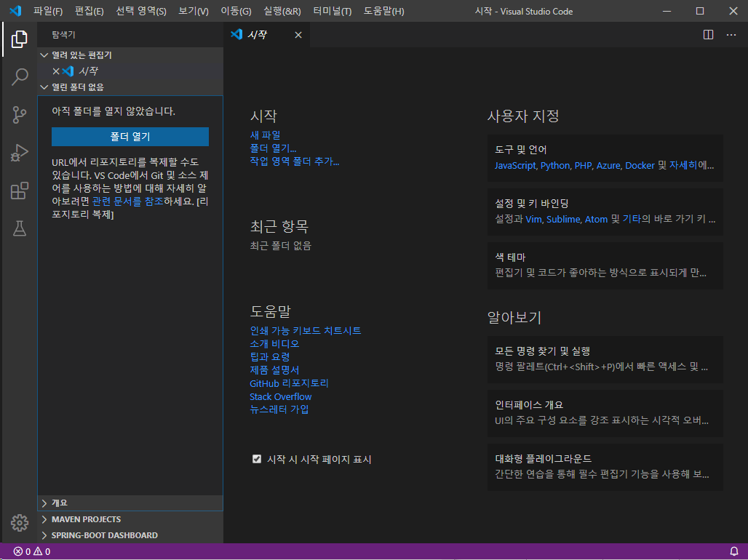
Task: Open Run and Debug view icon
Action: pyautogui.click(x=19, y=153)
